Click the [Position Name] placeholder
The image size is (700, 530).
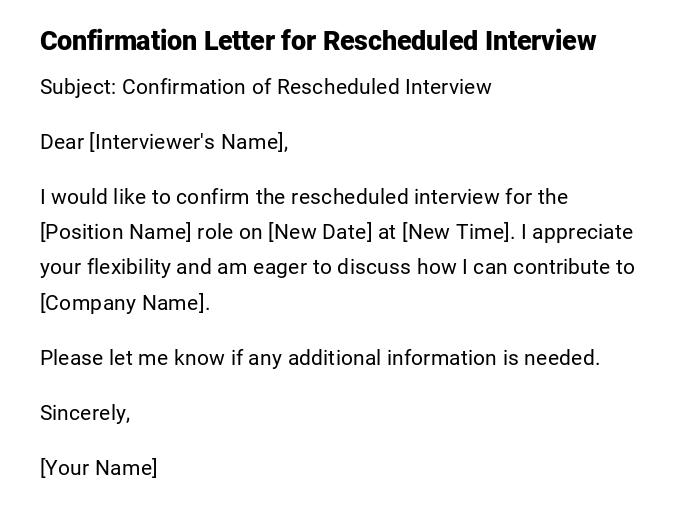click(x=115, y=232)
